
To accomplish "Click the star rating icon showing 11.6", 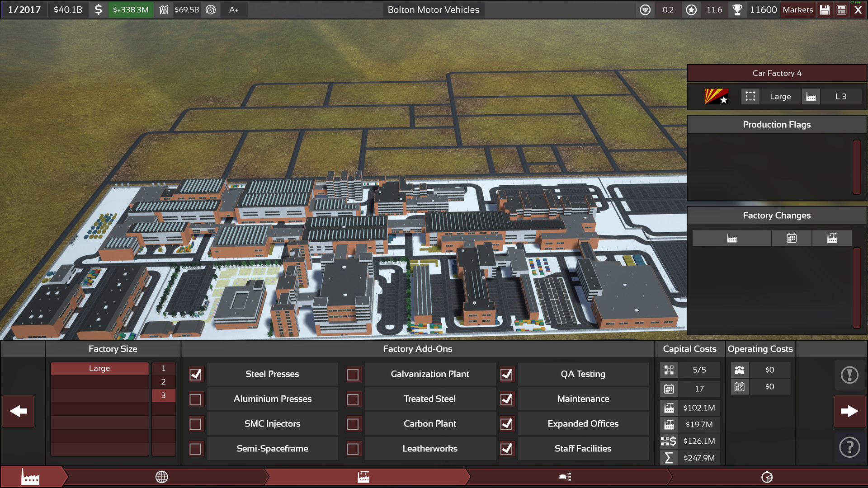I will (691, 9).
